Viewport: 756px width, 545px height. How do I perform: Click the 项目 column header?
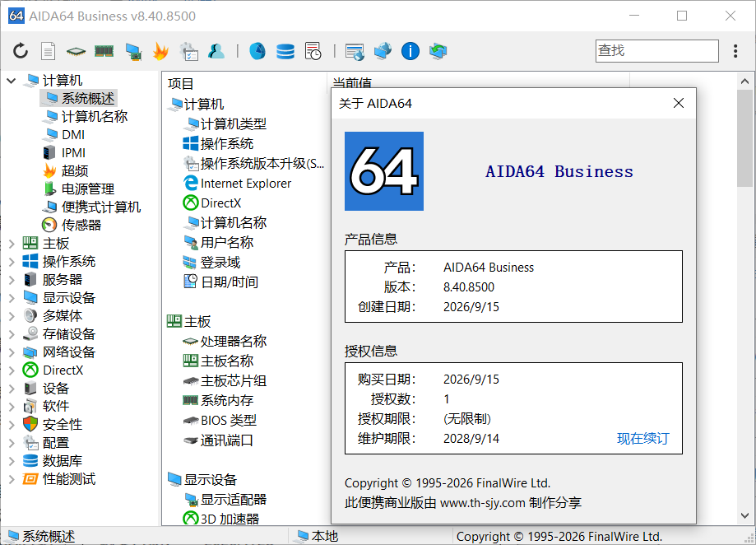click(x=244, y=83)
